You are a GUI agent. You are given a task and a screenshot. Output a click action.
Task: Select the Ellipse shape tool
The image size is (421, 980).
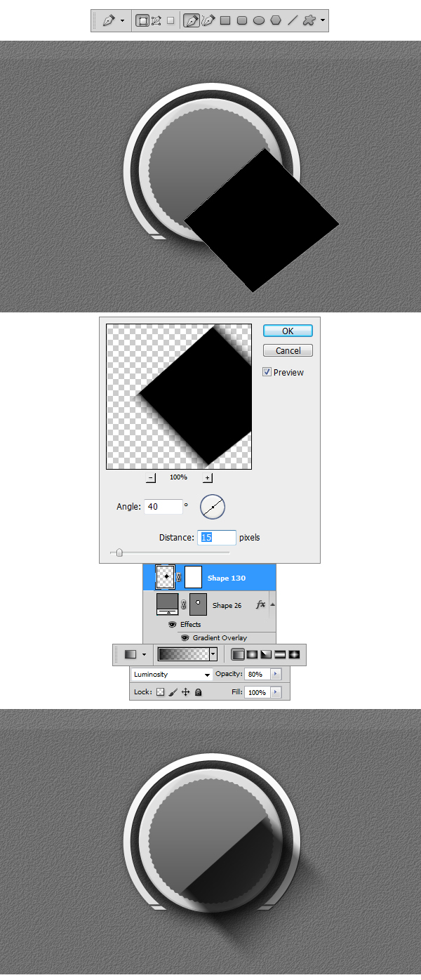259,21
